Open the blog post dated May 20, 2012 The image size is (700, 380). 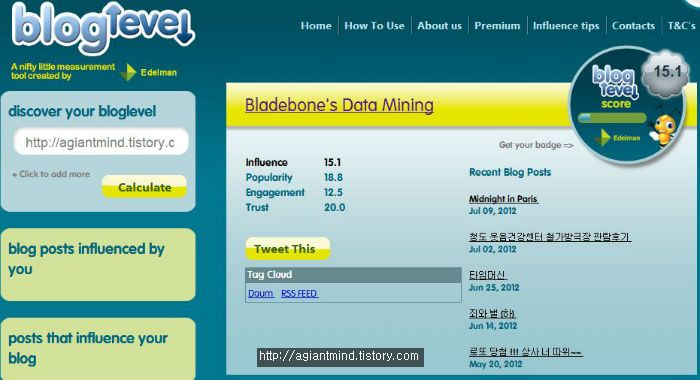click(525, 352)
